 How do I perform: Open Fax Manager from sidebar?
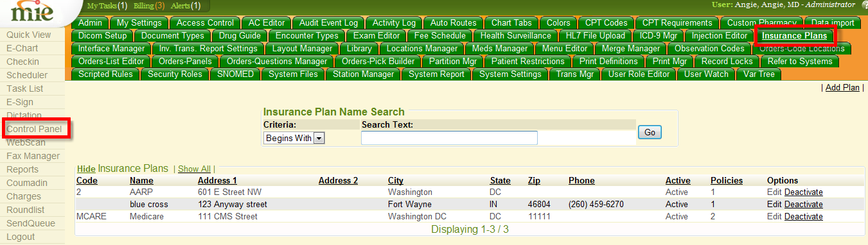[x=33, y=156]
